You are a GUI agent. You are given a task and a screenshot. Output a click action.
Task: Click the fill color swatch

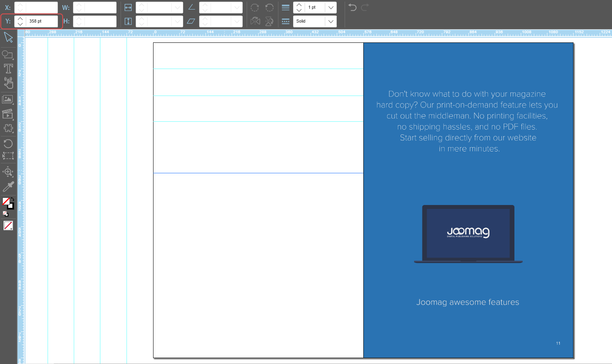tap(6, 201)
